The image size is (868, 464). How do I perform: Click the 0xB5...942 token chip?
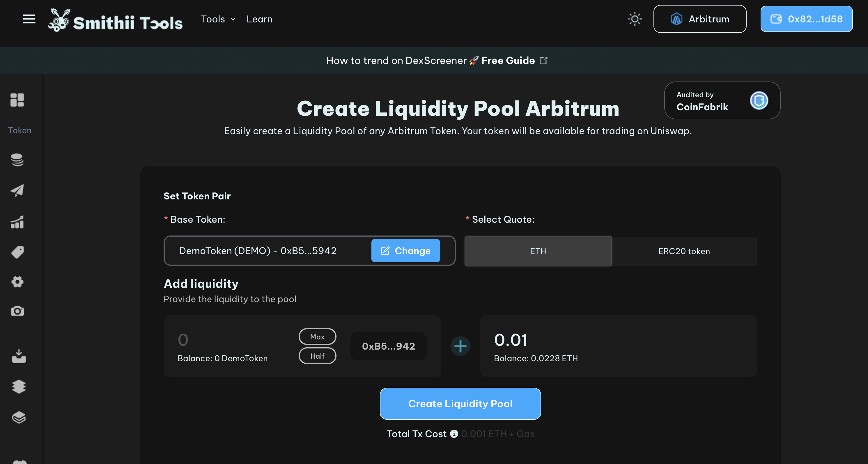point(388,346)
